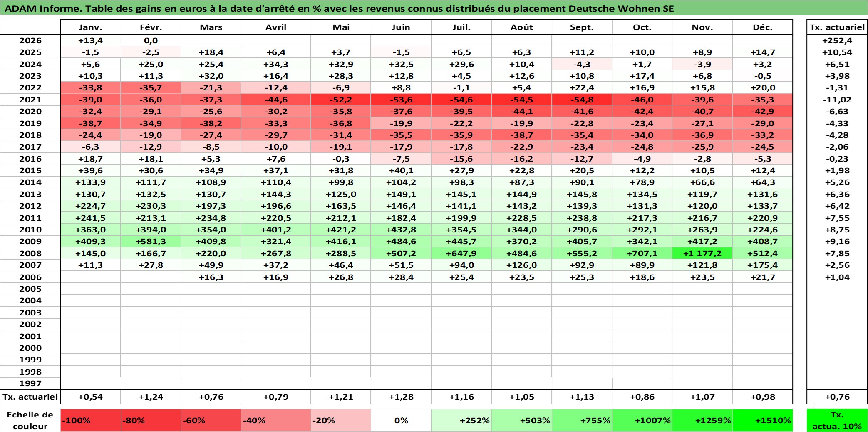Viewport: 868px width, 432px height.
Task: Select the 2026 year row label
Action: pyautogui.click(x=30, y=40)
